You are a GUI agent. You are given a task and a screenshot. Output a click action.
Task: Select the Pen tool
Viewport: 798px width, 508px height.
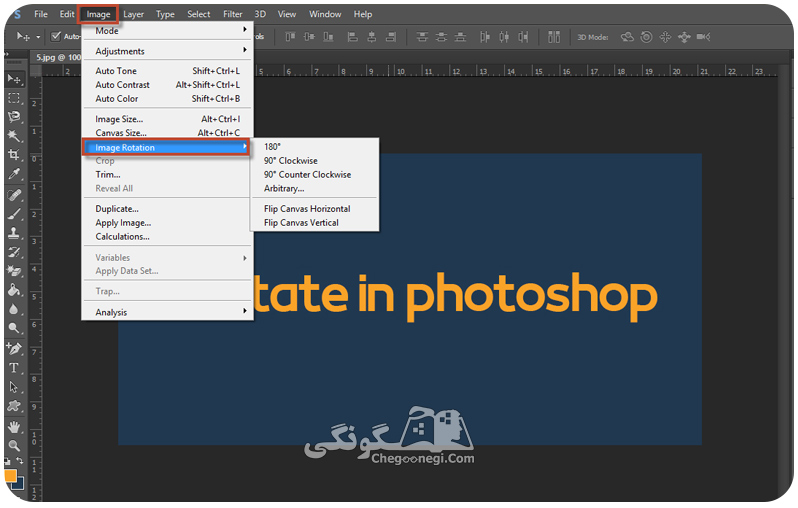pyautogui.click(x=14, y=349)
